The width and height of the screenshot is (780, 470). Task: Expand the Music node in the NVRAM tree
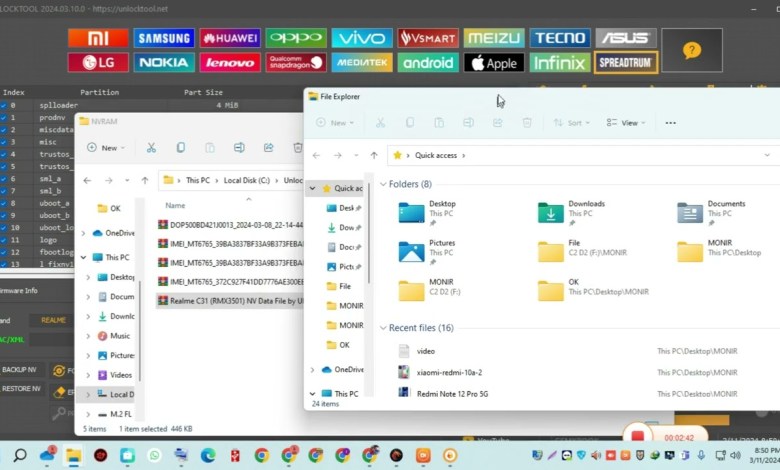tap(88, 336)
